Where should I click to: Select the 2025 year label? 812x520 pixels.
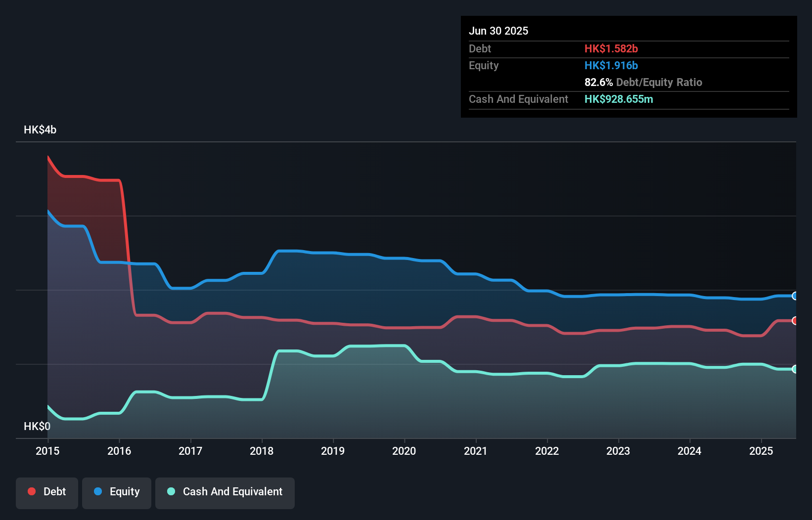(761, 451)
